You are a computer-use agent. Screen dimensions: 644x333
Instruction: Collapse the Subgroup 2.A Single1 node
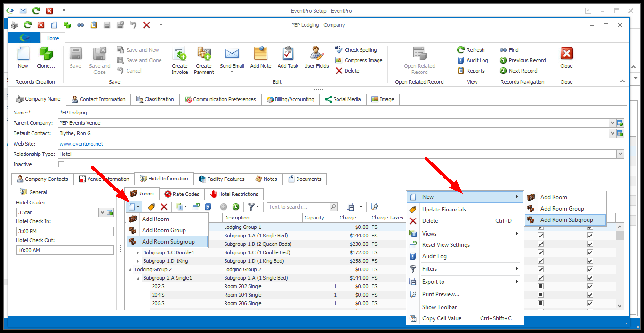[x=138, y=278]
